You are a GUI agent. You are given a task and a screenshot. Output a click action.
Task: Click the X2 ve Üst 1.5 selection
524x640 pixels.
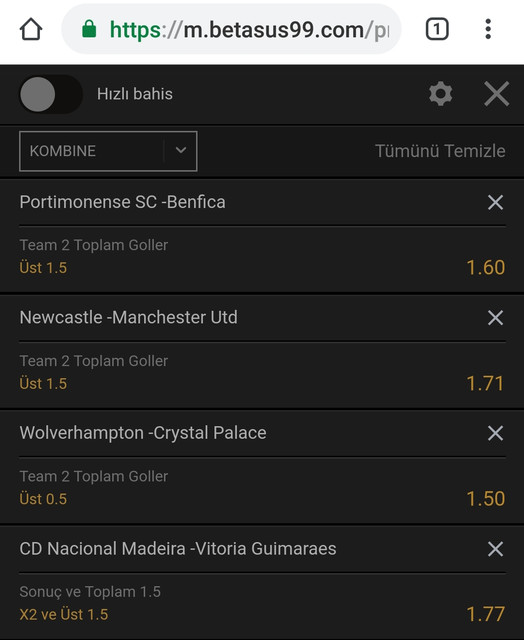[x=64, y=614]
